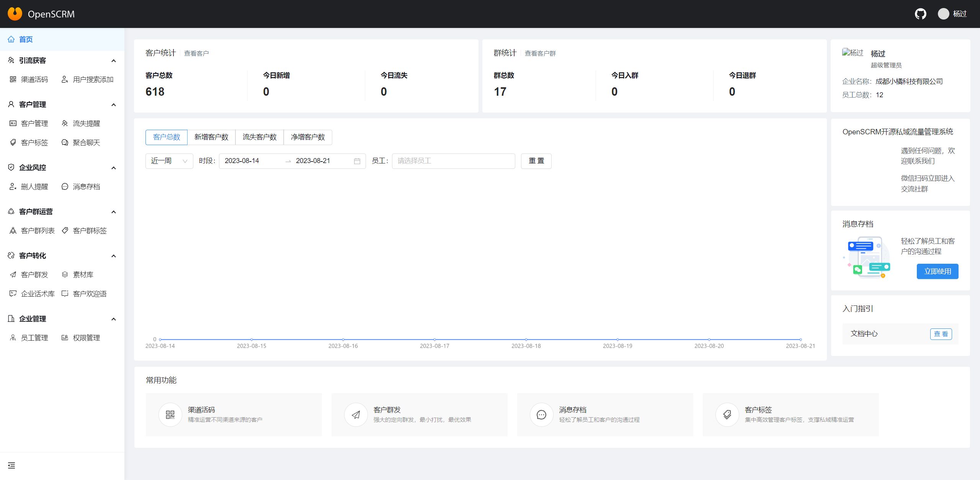Click the 请选择员工 employee input field

(453, 161)
